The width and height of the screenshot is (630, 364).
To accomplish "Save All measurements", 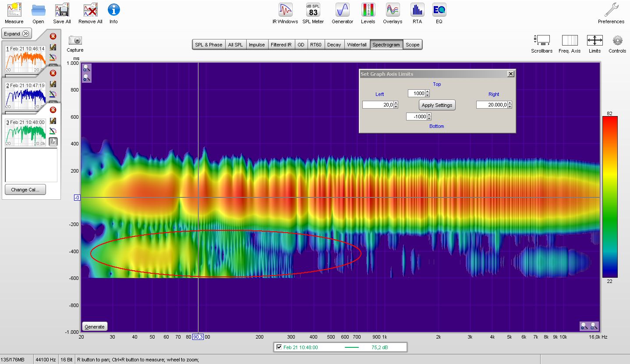I will 62,13.
